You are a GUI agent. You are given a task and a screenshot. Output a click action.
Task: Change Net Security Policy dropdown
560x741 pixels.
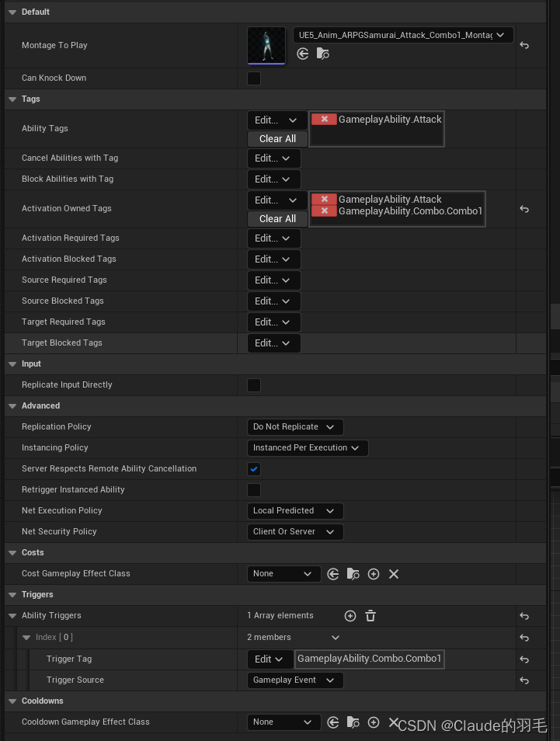295,531
